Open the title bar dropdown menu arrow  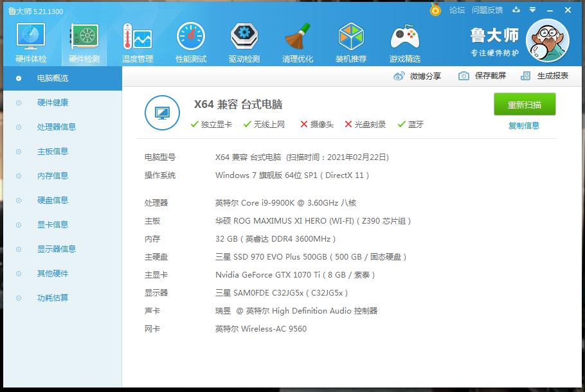tap(533, 10)
